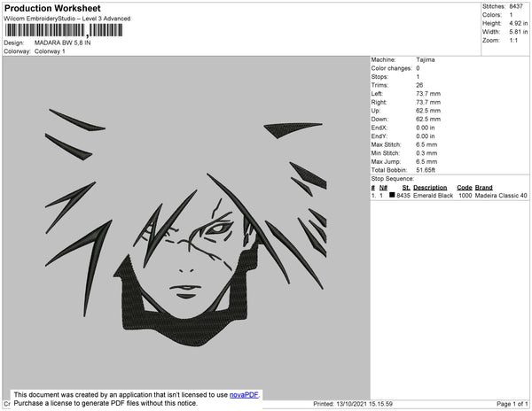Select stitch count 8435 in stop sequence
The height and width of the screenshot is (411, 532).
click(403, 196)
